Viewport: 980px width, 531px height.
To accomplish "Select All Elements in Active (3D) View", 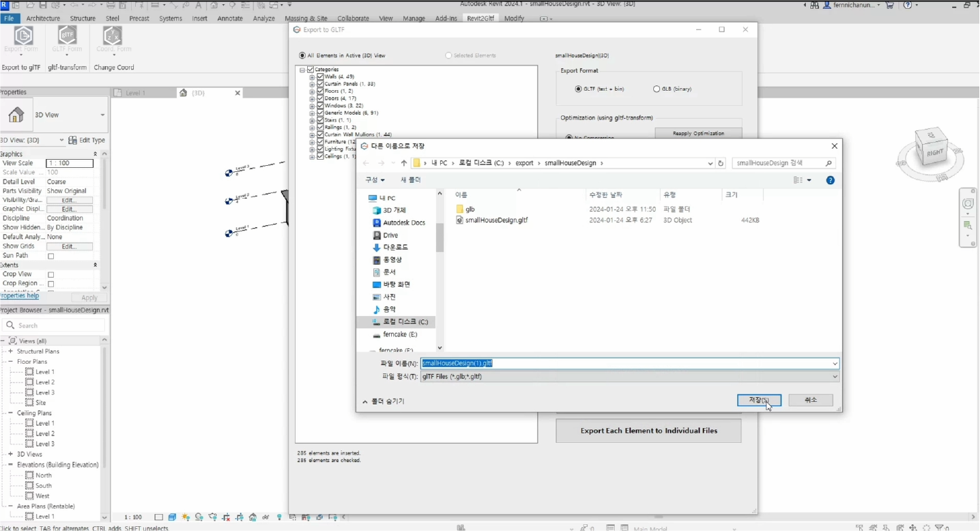I will (302, 55).
